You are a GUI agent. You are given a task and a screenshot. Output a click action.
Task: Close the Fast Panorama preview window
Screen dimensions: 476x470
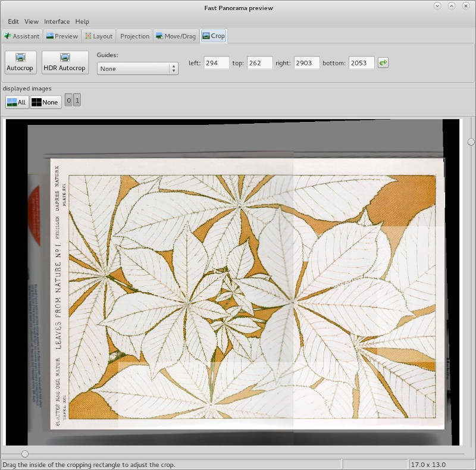pyautogui.click(x=466, y=6)
